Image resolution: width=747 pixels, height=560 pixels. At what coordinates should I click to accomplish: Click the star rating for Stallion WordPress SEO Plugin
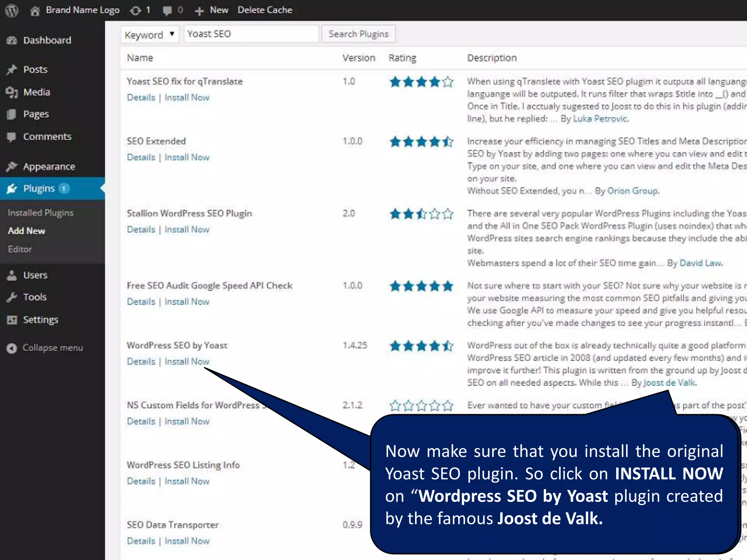point(421,214)
